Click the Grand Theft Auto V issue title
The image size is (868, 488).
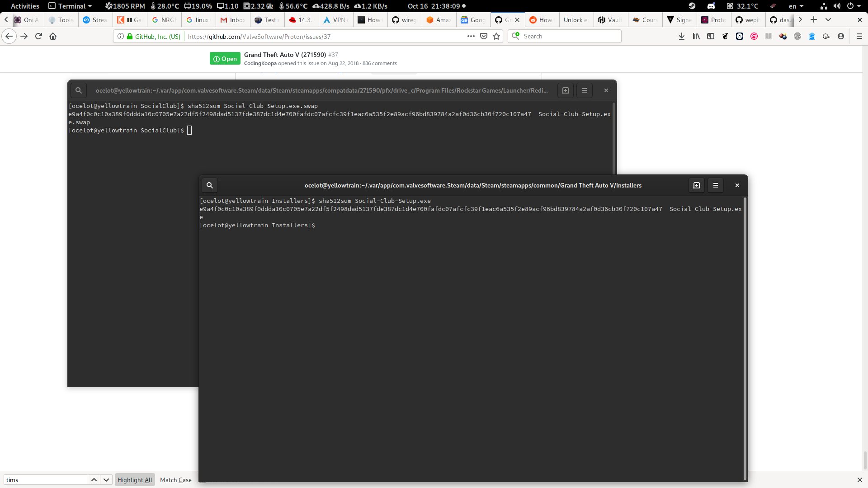(x=285, y=55)
